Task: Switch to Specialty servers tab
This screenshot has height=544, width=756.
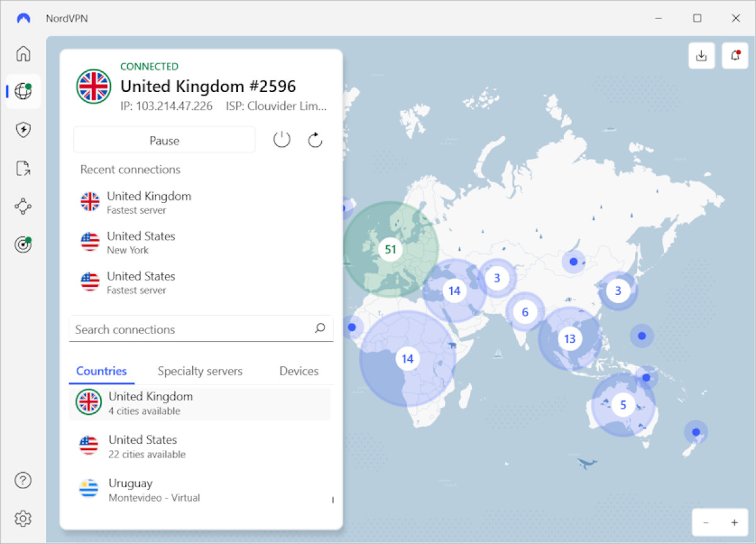Action: point(200,371)
